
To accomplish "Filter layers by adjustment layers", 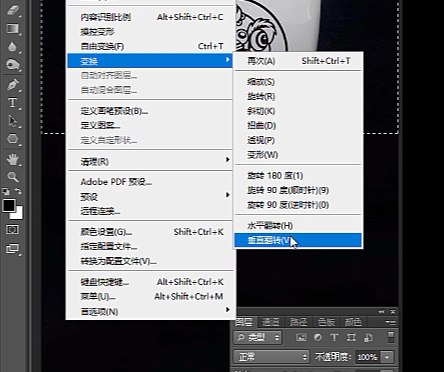I will [x=318, y=337].
